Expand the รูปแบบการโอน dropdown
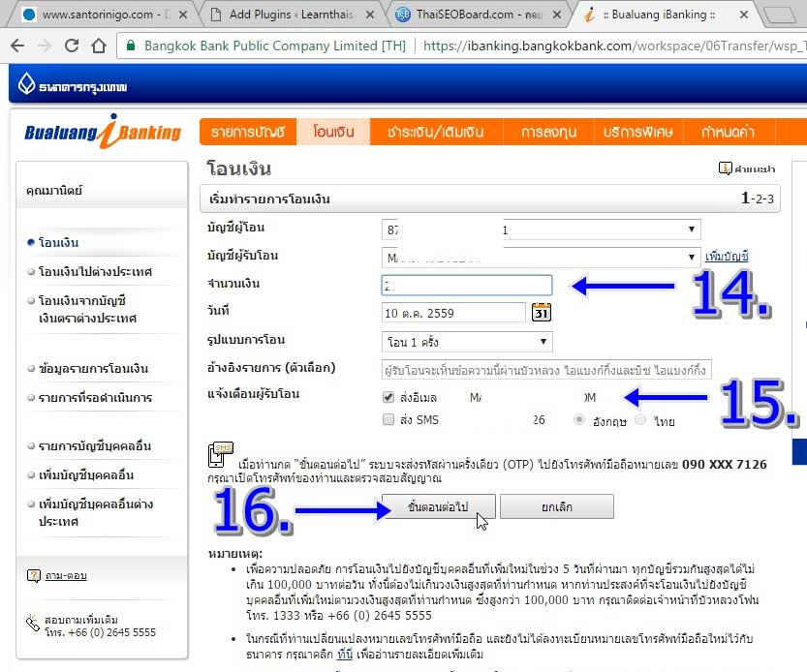This screenshot has width=807, height=672. click(x=467, y=342)
